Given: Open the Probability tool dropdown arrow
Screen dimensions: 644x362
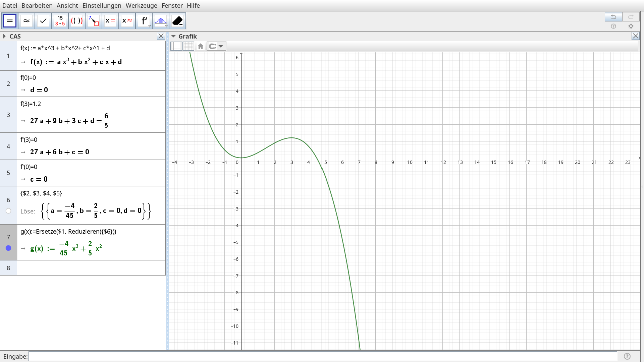Looking at the screenshot, I should coord(166,26).
